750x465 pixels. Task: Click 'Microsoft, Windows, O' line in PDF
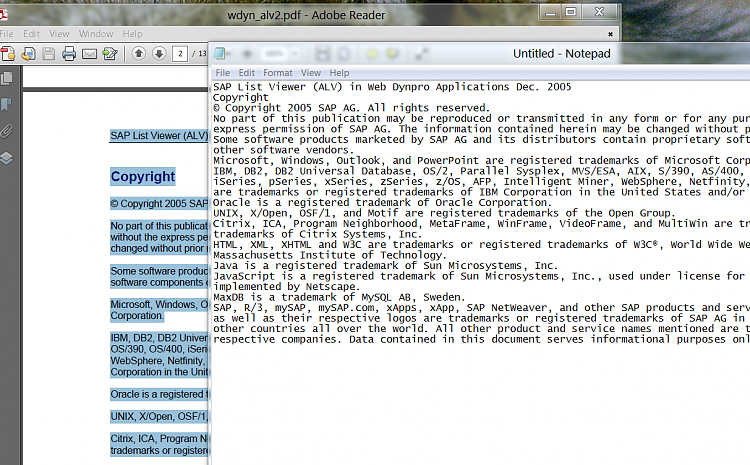(x=159, y=304)
